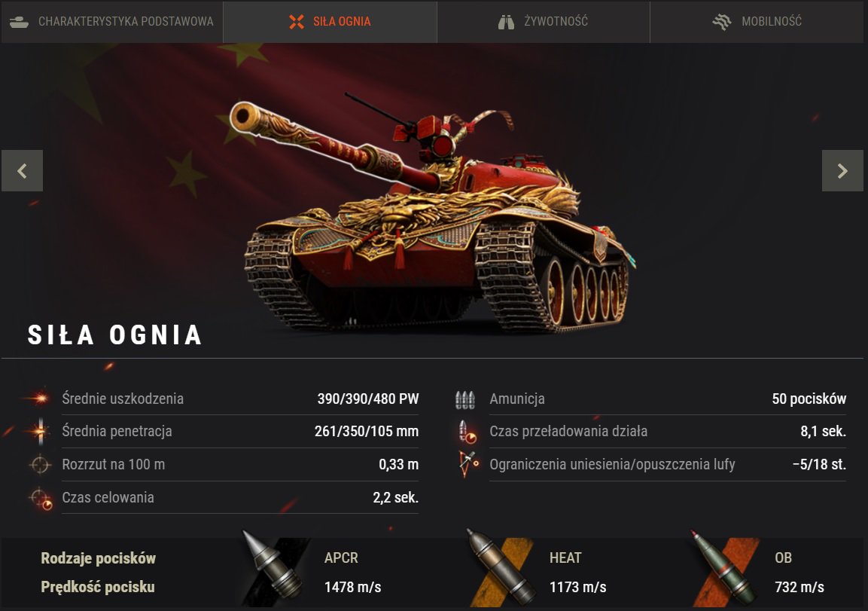Click the Średnia penetracja icon
Image resolution: width=868 pixels, height=611 pixels.
(x=40, y=431)
